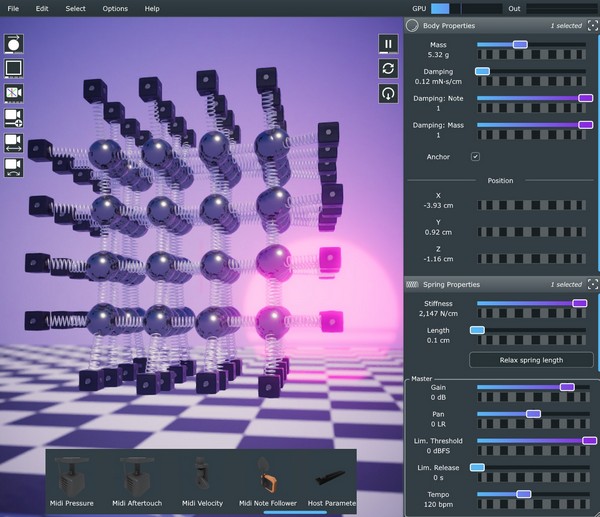The image size is (600, 517).
Task: Click the square frame icon in left toolbar
Action: tap(14, 69)
